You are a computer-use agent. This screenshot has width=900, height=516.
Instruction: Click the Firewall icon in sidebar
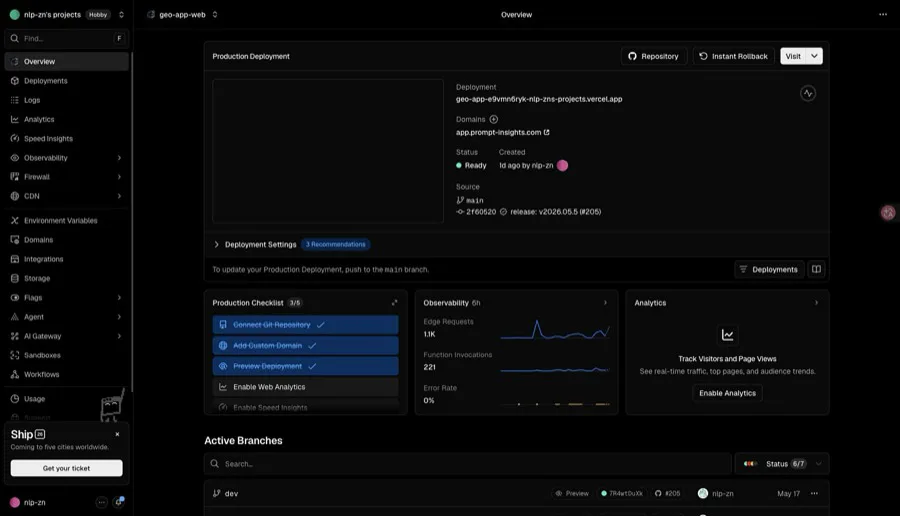pyautogui.click(x=15, y=177)
